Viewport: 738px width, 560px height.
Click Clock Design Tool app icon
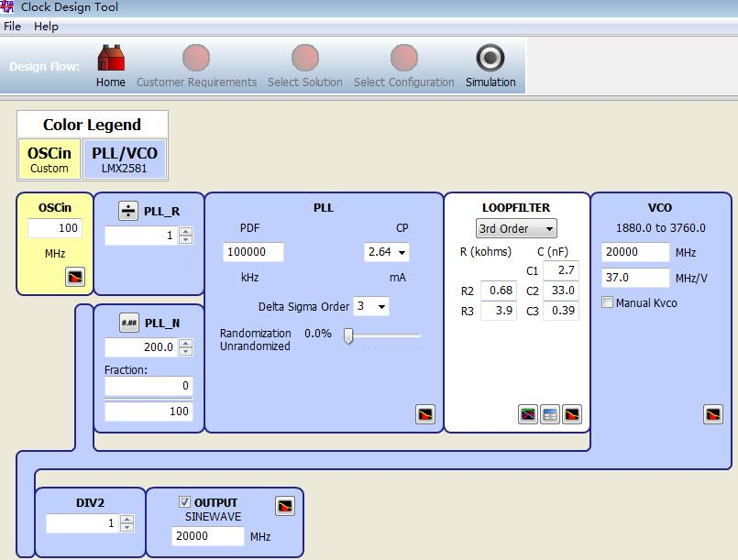(x=6, y=6)
